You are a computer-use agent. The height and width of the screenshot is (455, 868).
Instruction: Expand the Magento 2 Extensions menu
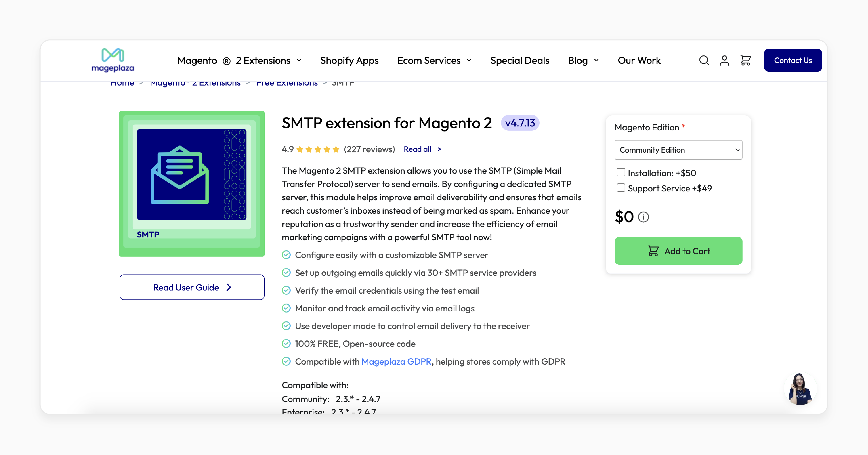pyautogui.click(x=239, y=60)
